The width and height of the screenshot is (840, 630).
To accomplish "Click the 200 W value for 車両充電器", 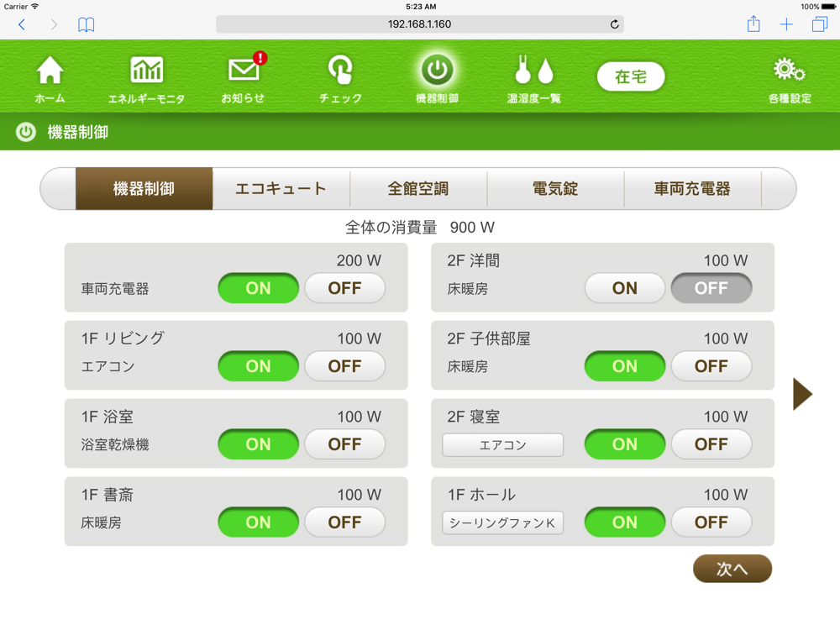I will pos(359,261).
